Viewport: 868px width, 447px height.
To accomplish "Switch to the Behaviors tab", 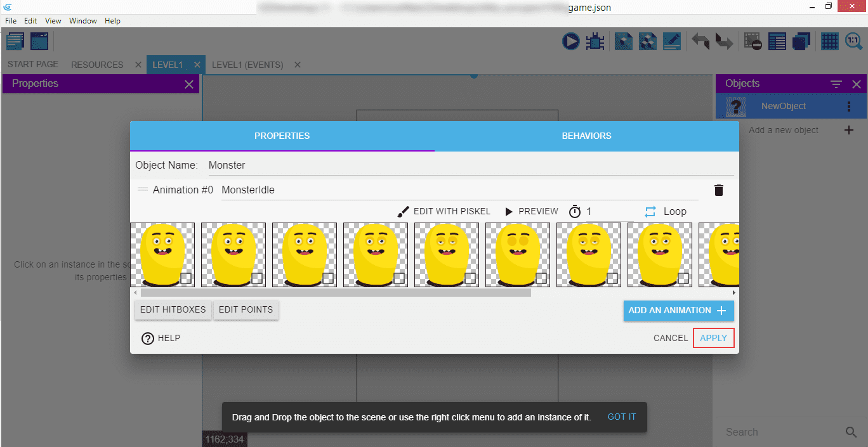I will tap(586, 136).
